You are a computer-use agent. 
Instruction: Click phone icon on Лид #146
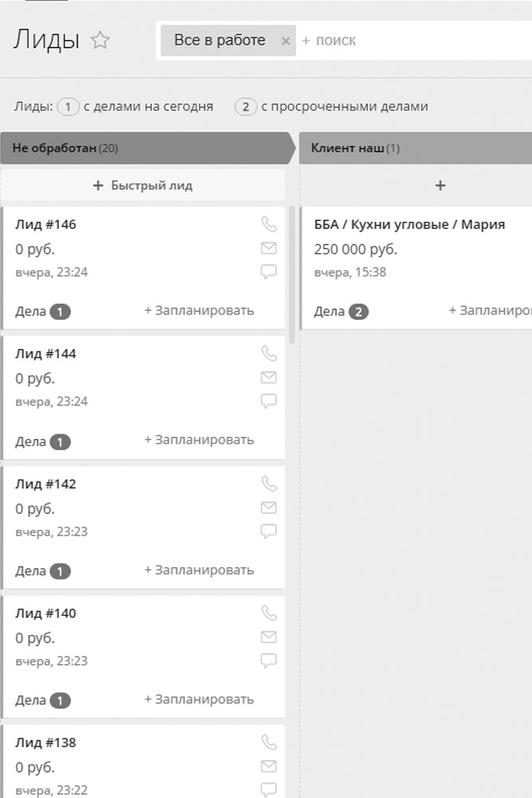269,224
